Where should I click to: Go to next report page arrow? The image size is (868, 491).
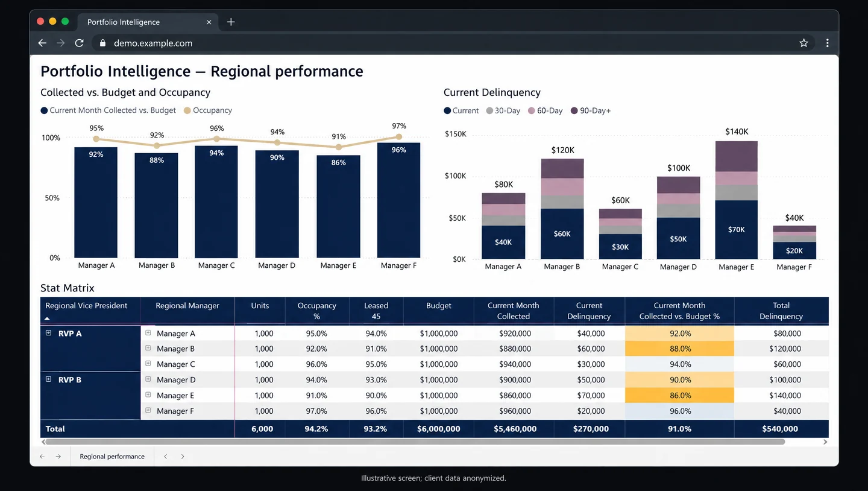58,457
